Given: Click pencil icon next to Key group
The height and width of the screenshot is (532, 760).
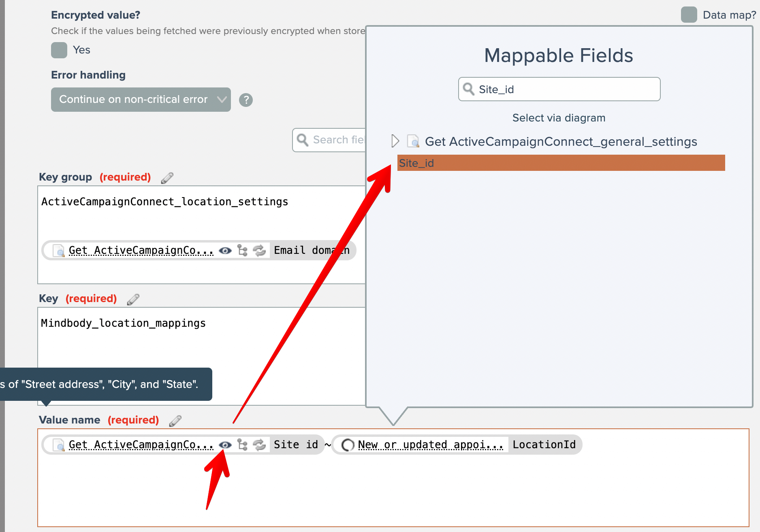Looking at the screenshot, I should [167, 178].
